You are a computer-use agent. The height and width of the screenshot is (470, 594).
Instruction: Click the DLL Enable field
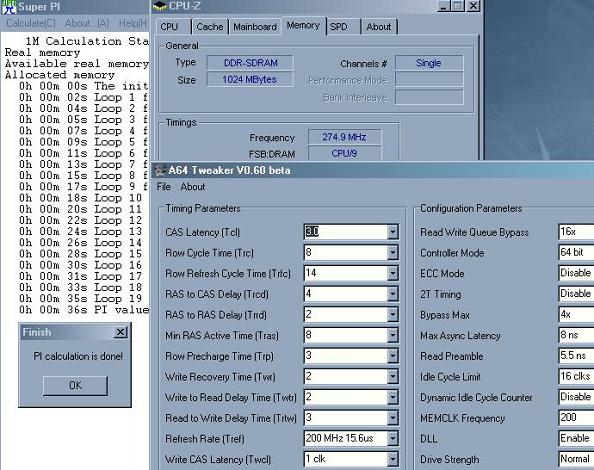click(576, 438)
